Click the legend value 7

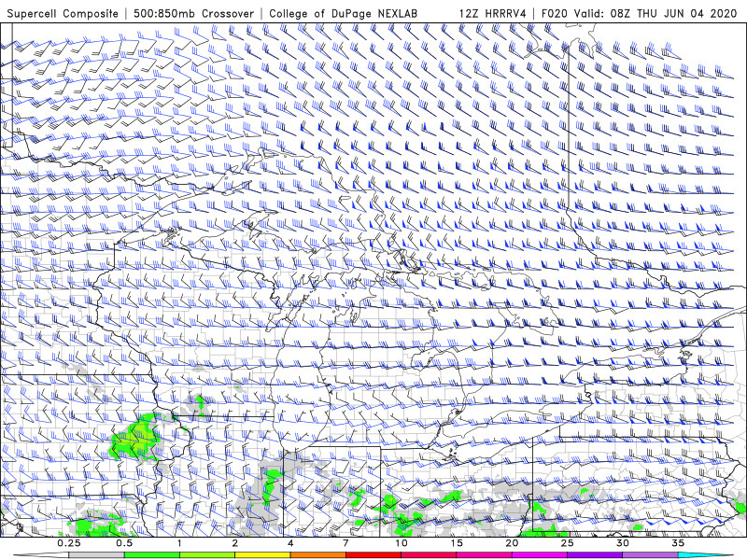tap(345, 543)
